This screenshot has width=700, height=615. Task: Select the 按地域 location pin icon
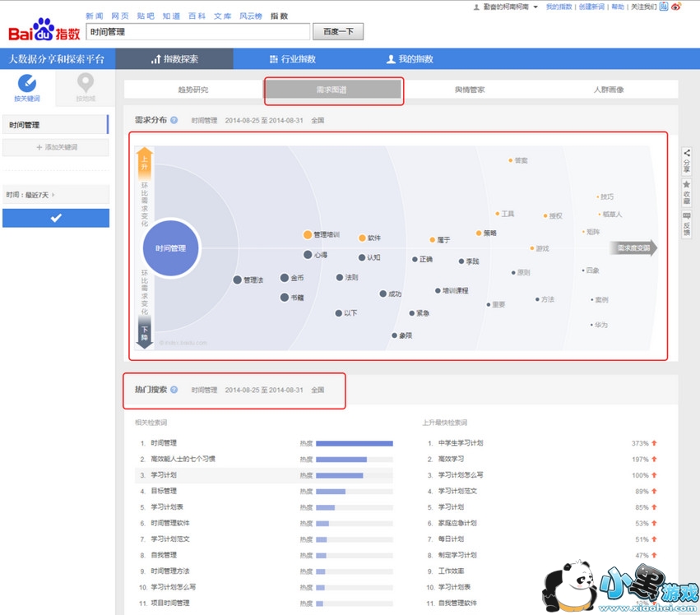coord(86,83)
